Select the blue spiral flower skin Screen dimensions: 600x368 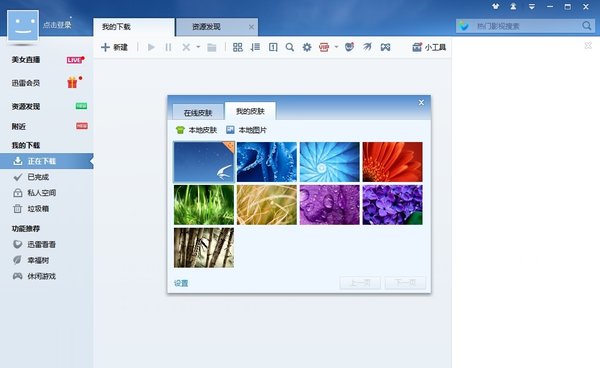click(x=329, y=162)
